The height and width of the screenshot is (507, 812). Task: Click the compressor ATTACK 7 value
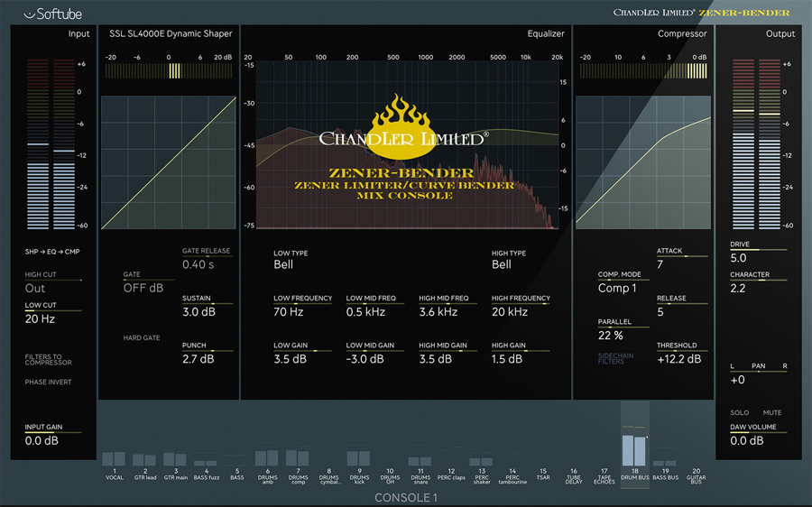click(660, 264)
